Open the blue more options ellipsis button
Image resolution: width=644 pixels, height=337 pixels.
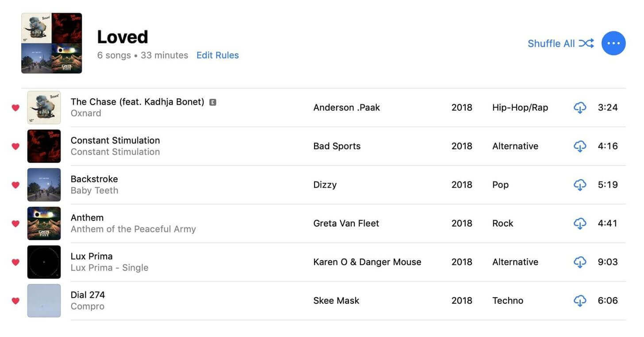tap(613, 43)
